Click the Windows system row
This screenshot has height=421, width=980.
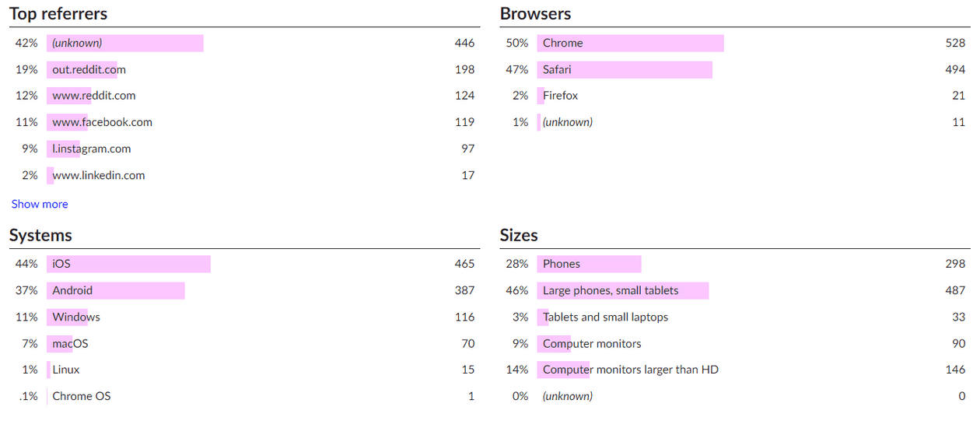(76, 317)
